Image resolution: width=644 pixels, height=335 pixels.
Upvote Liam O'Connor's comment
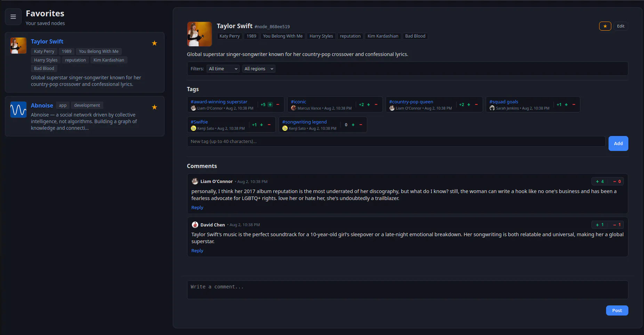(x=600, y=182)
